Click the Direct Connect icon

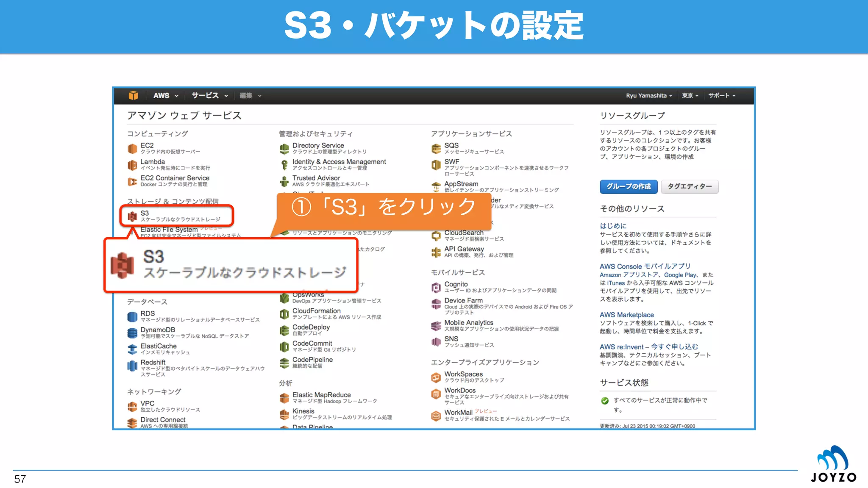click(132, 422)
